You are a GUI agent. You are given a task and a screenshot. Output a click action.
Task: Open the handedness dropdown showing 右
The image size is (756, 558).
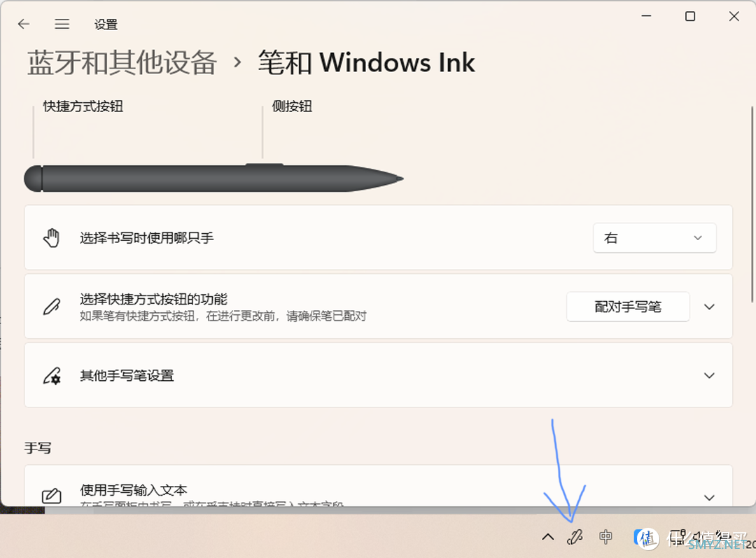(654, 238)
